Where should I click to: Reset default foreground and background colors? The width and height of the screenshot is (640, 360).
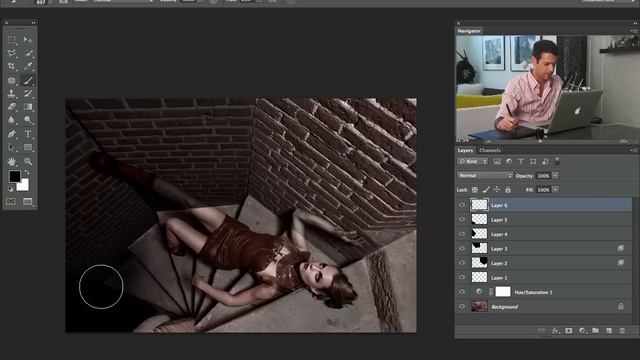click(11, 189)
